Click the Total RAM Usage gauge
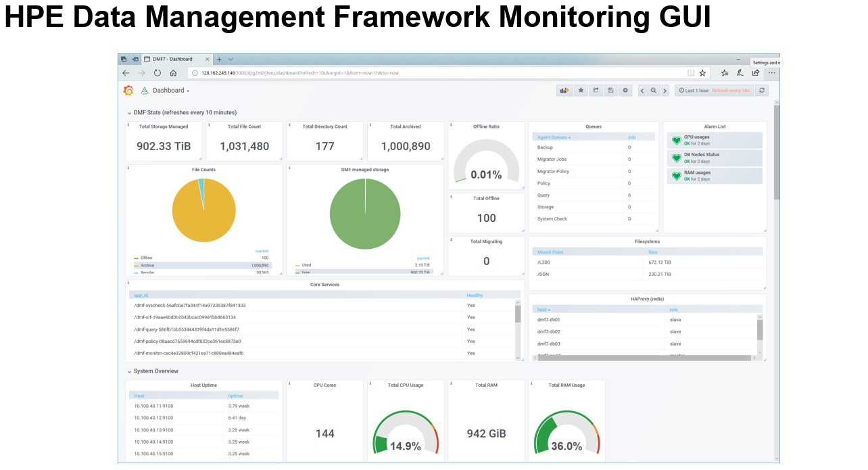The width and height of the screenshot is (868, 470). click(x=567, y=433)
